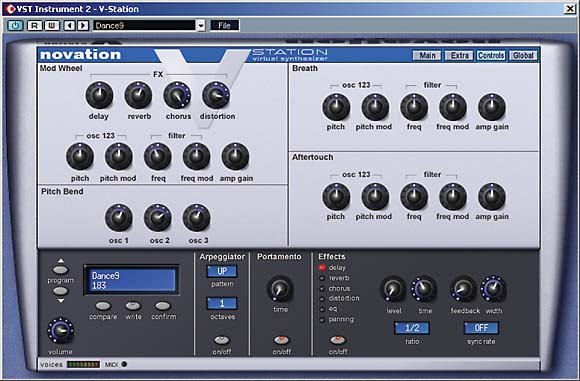Select the chorus effect

(x=335, y=288)
